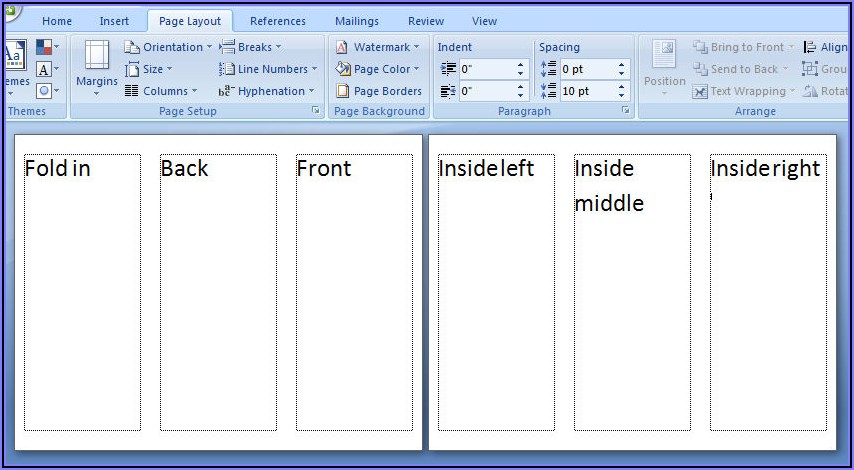Screen dimensions: 854x470
Task: Increase the Indent Left value
Action: coord(520,65)
